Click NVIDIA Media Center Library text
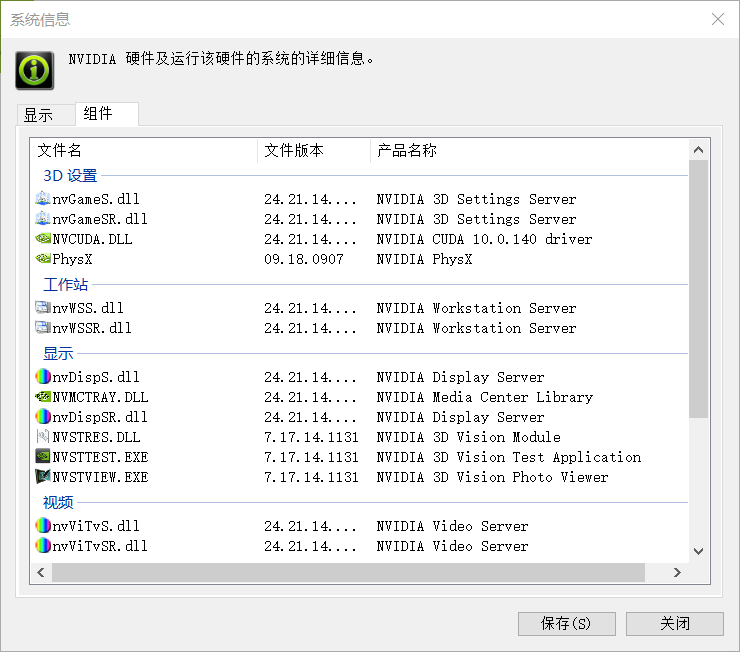The image size is (740, 652). tap(485, 397)
